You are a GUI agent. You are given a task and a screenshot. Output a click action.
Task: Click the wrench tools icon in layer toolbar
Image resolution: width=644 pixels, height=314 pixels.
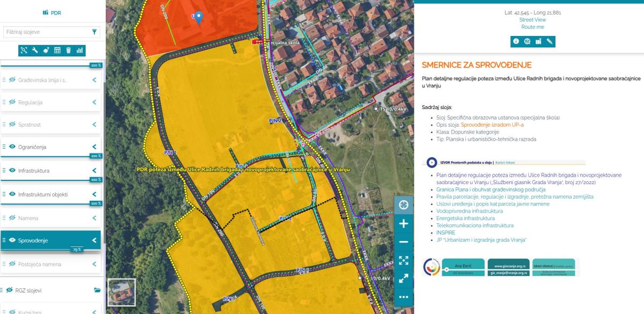tap(35, 50)
